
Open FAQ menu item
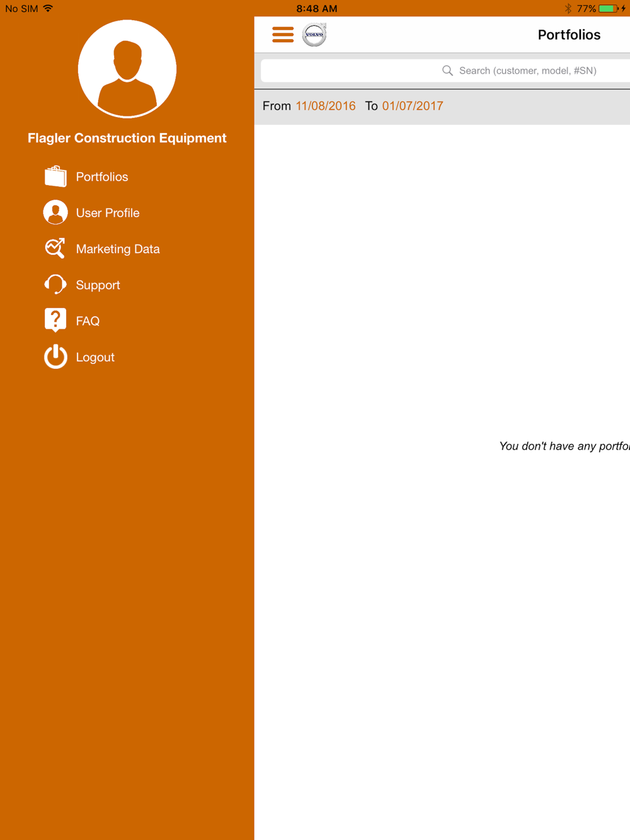pyautogui.click(x=88, y=321)
